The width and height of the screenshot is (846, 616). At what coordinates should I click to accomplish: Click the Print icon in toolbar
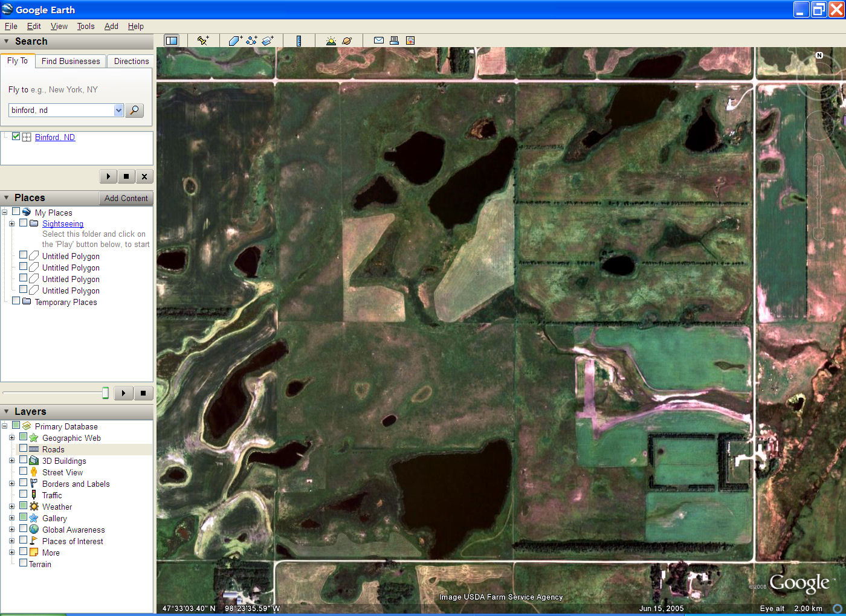click(395, 40)
